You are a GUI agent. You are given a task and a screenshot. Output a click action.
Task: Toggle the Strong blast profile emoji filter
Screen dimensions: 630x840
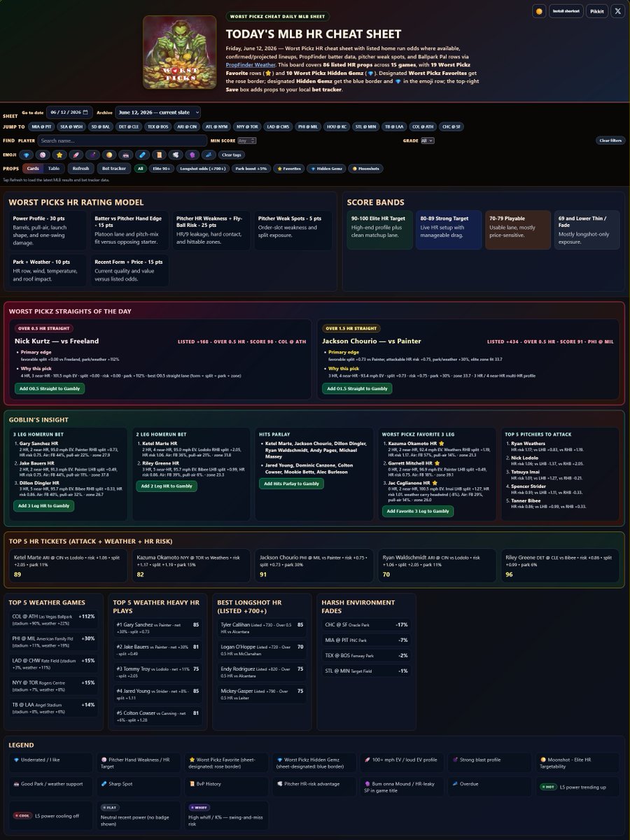pos(92,155)
